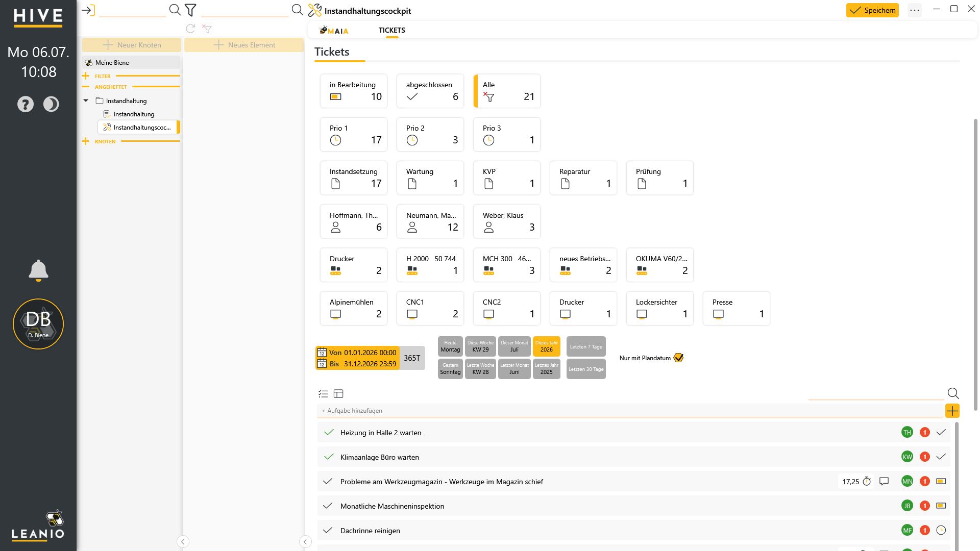This screenshot has width=980, height=551.
Task: Collapse the element panel with its chevron
Action: [x=305, y=542]
